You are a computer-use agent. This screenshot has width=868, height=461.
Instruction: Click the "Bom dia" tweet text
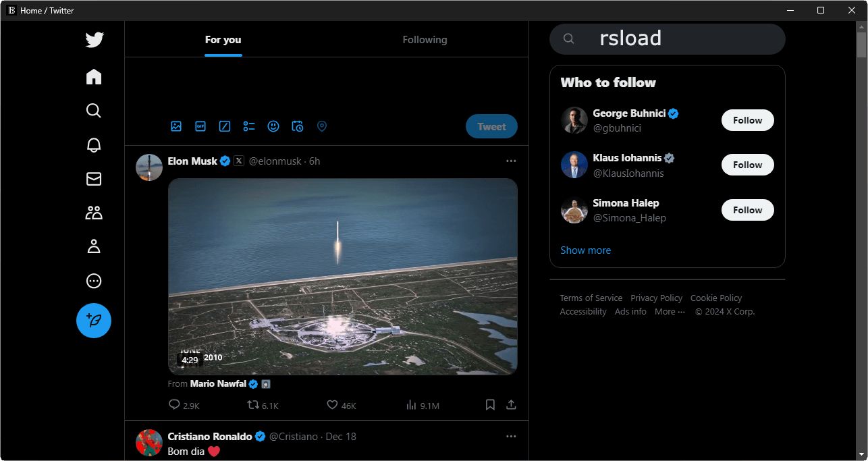186,452
